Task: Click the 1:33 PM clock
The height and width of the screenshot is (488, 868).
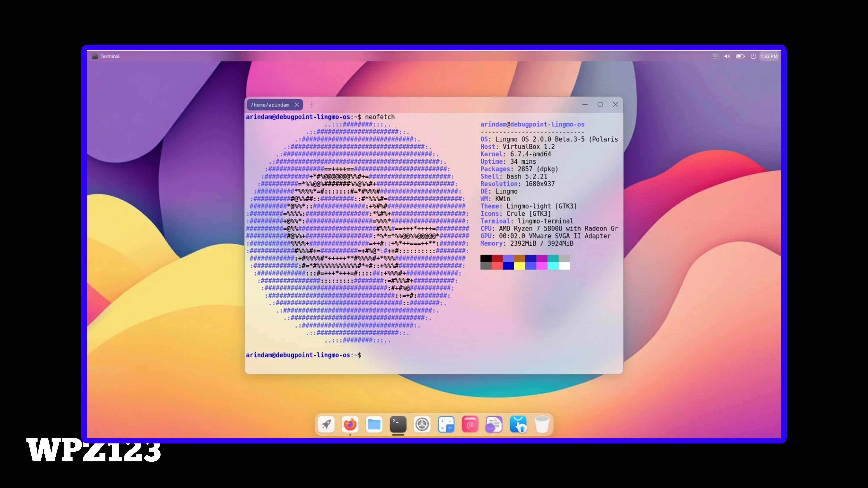Action: pyautogui.click(x=769, y=56)
